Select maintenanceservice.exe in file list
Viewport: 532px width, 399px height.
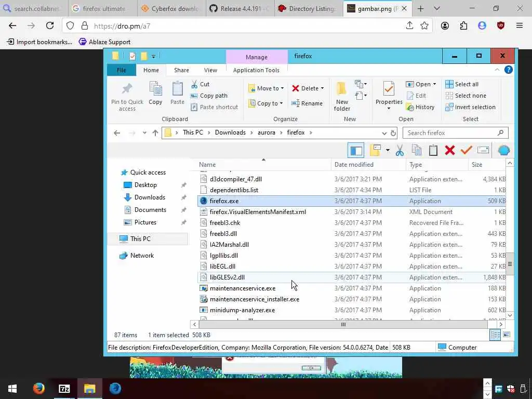click(352, 288)
